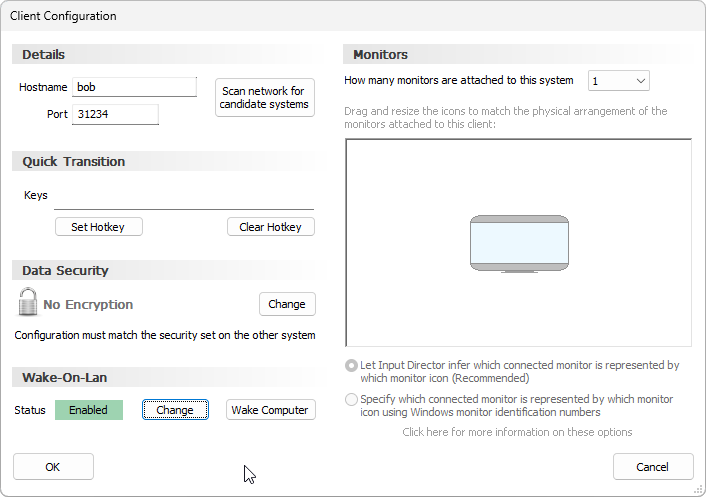Click the Quick Transition Keys field

[x=183, y=198]
